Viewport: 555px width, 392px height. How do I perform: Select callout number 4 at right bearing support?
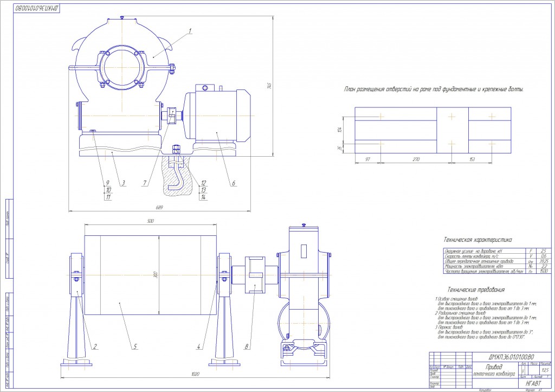pos(199,346)
